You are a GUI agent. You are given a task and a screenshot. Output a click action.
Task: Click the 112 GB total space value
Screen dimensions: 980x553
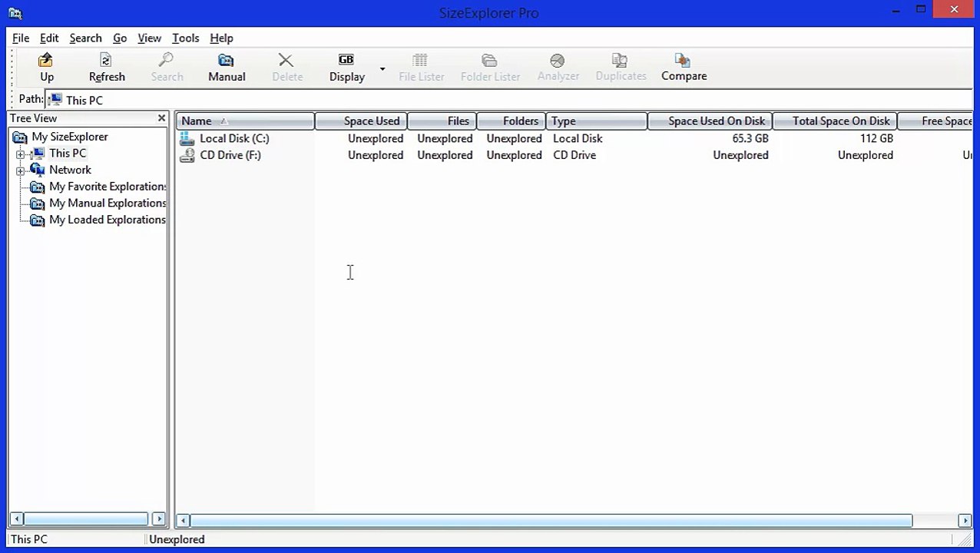click(876, 138)
